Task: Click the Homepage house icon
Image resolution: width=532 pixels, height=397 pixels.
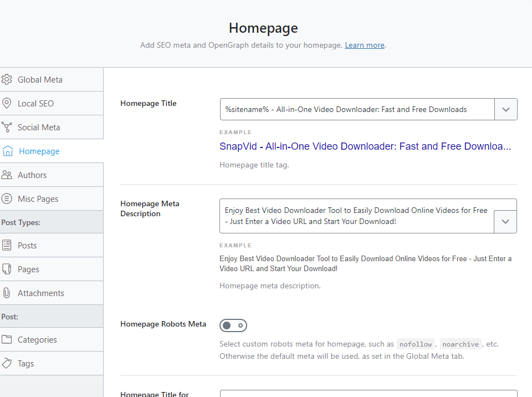Action: click(x=8, y=151)
